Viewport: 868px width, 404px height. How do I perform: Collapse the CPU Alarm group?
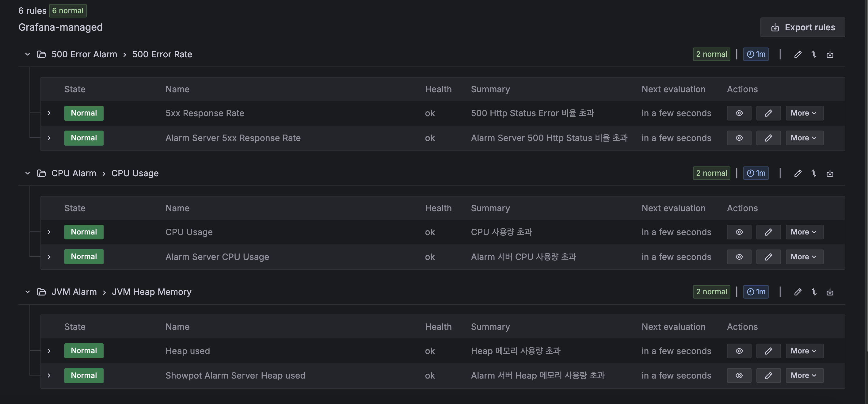28,173
